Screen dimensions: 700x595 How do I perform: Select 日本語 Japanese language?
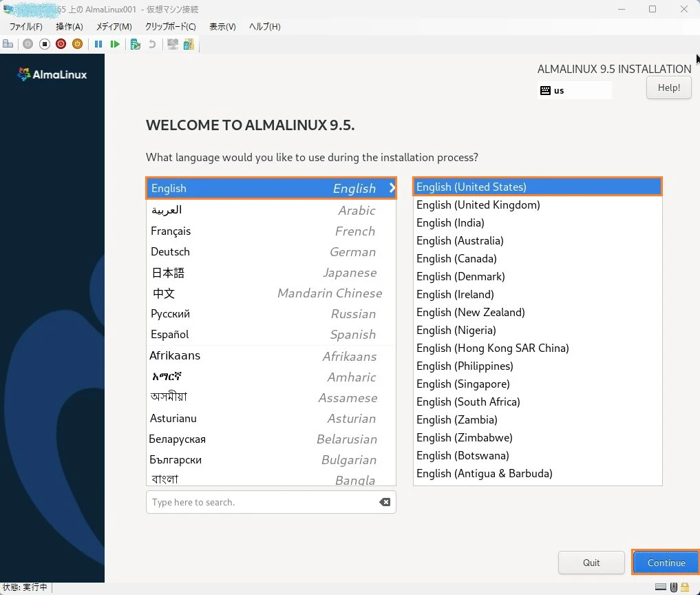(x=271, y=273)
